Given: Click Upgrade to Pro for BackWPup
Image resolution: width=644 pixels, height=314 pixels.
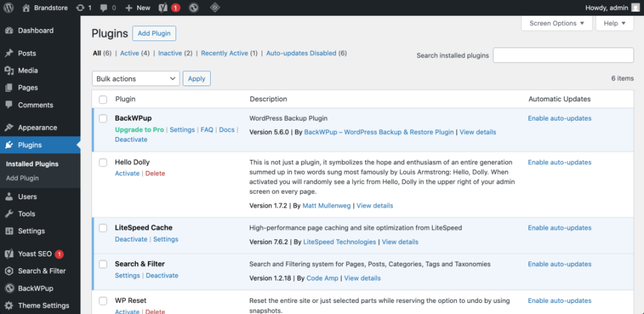Looking at the screenshot, I should [x=139, y=129].
